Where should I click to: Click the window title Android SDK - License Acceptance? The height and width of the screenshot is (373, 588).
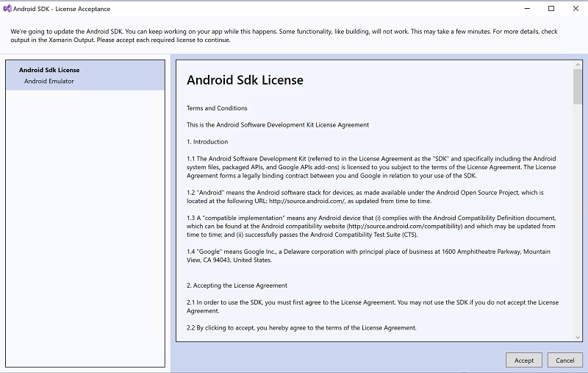coord(62,9)
